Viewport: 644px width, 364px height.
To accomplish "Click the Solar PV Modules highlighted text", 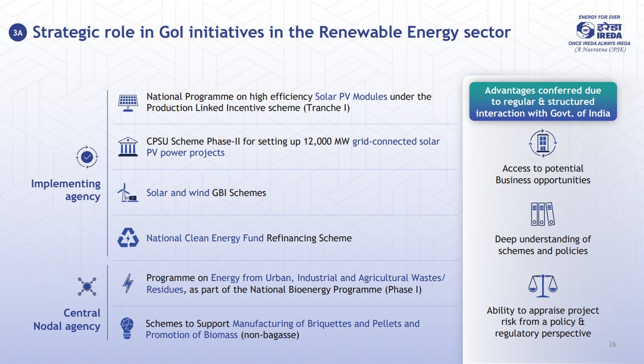I will click(x=351, y=97).
